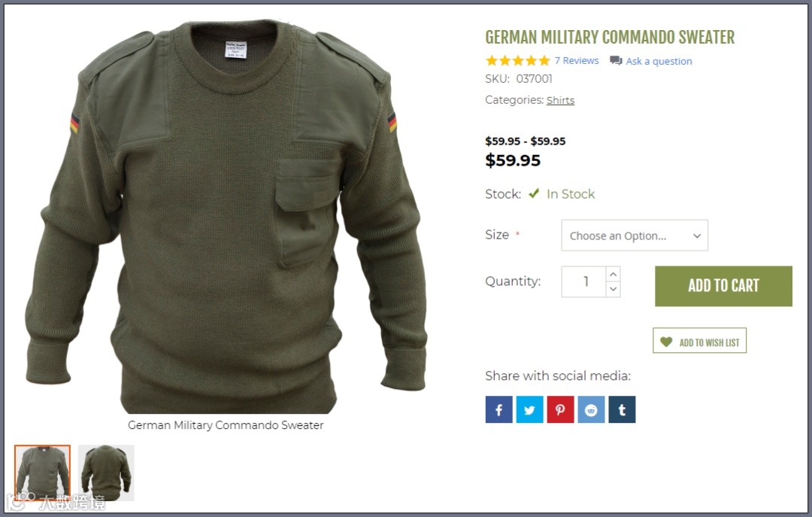This screenshot has height=517, width=812.
Task: Click the Ask a question link
Action: point(659,61)
